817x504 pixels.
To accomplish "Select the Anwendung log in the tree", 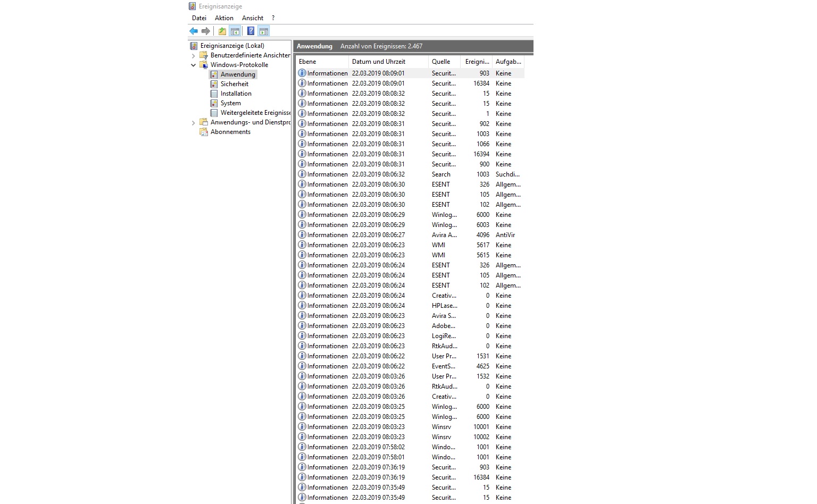I will coord(238,74).
